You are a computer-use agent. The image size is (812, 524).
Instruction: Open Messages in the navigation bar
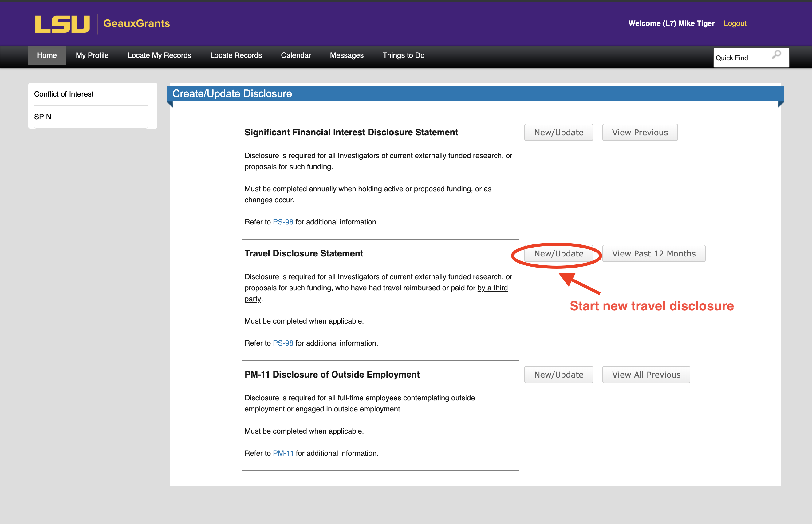[346, 55]
